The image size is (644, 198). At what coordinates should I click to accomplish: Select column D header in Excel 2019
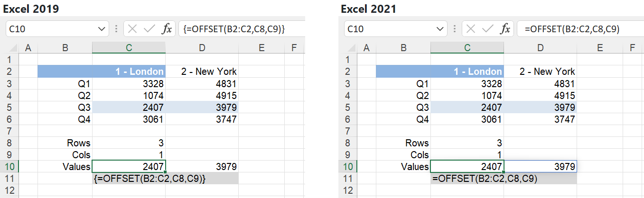[202, 47]
